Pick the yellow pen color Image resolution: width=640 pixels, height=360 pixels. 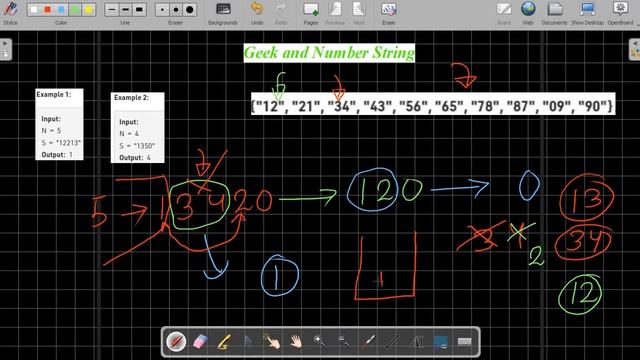coord(89,9)
